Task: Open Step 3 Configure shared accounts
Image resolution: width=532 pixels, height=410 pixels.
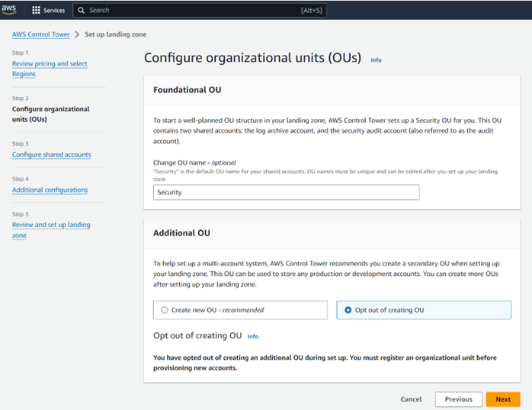Action: tap(52, 154)
